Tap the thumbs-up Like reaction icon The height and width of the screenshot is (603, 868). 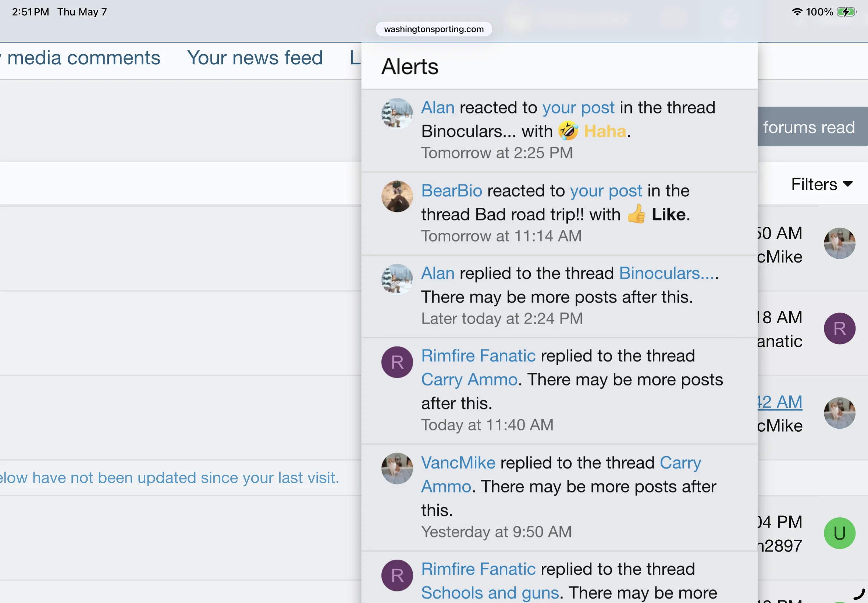pyautogui.click(x=636, y=214)
